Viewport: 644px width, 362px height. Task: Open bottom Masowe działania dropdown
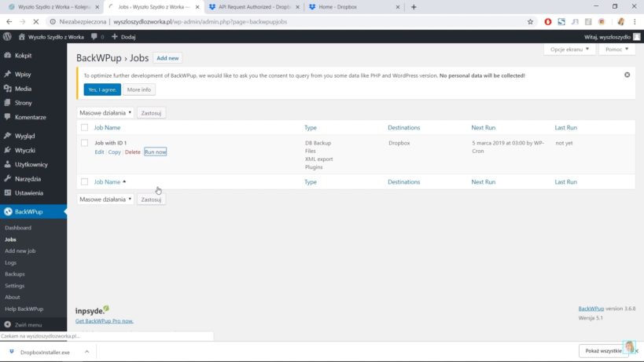(105, 199)
